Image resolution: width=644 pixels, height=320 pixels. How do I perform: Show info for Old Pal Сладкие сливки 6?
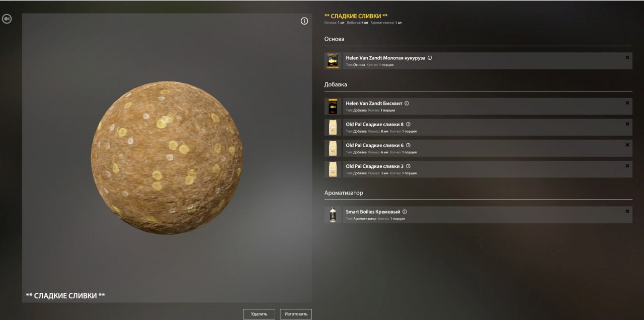[x=408, y=145]
